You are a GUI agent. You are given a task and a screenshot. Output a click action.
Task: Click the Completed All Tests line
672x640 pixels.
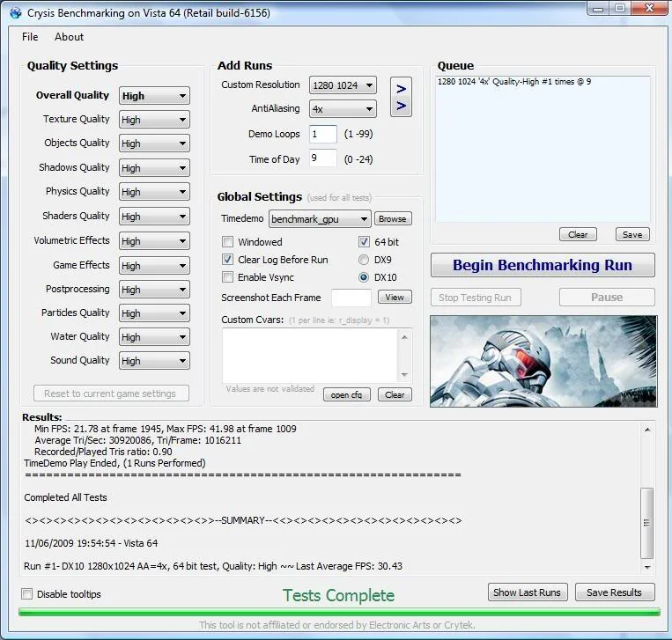65,497
